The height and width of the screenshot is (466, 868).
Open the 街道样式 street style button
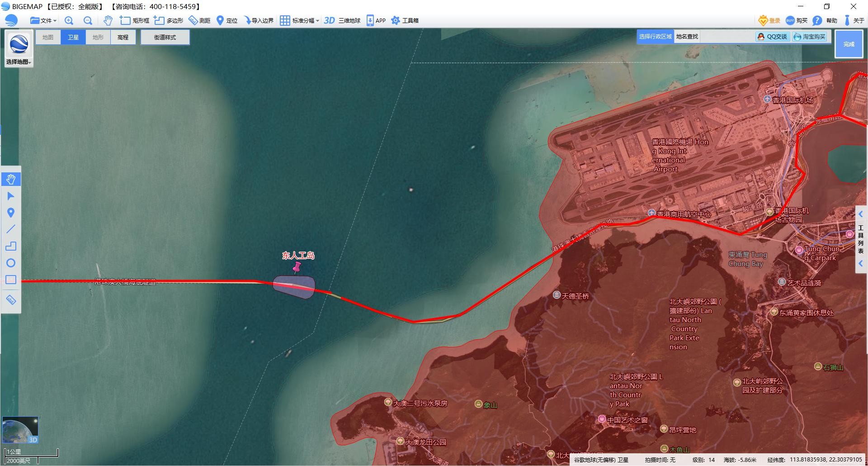click(x=165, y=37)
